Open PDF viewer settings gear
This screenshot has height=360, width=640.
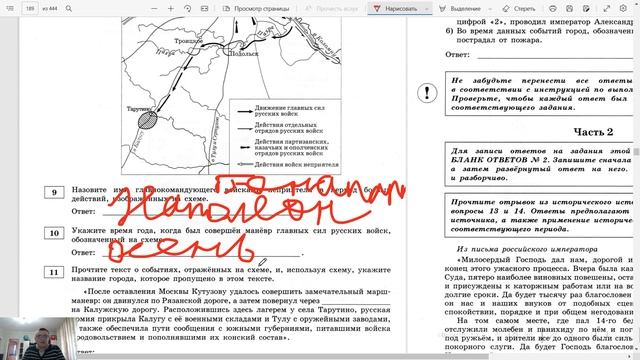click(x=623, y=8)
